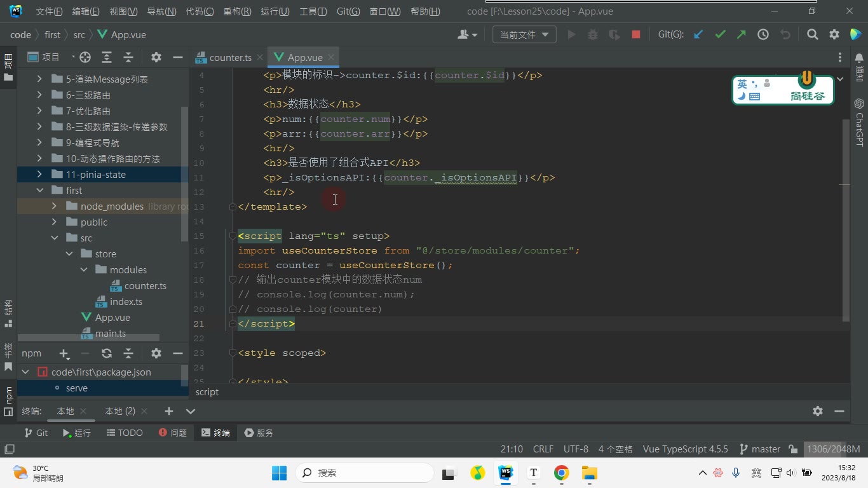The image size is (868, 488).
Task: Open editor tabs more-options menu
Action: [840, 57]
